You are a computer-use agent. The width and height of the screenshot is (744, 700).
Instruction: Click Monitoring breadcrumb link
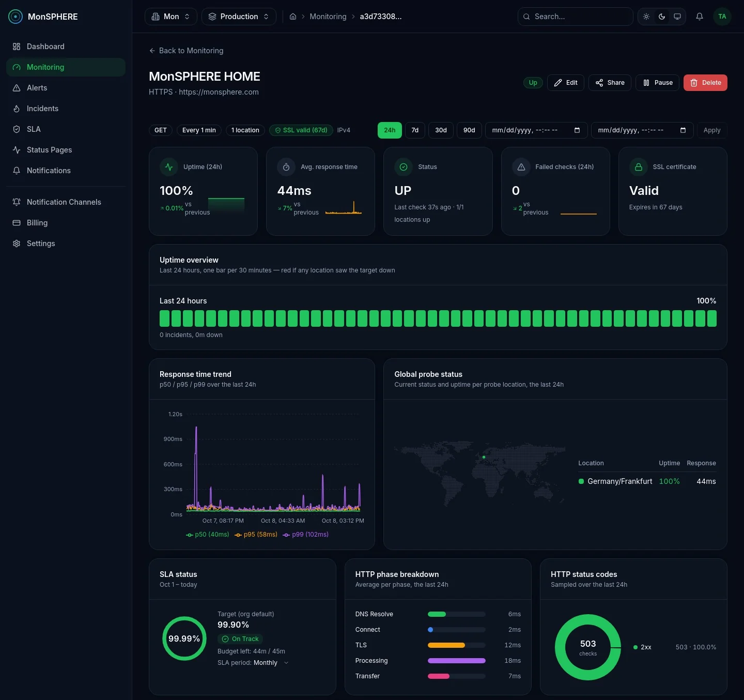[x=328, y=17]
